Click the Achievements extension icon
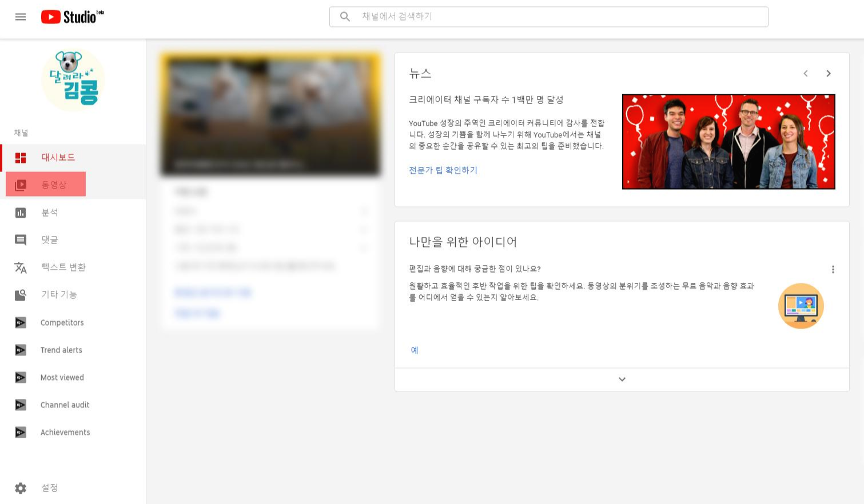Viewport: 864px width, 504px height. click(x=21, y=433)
